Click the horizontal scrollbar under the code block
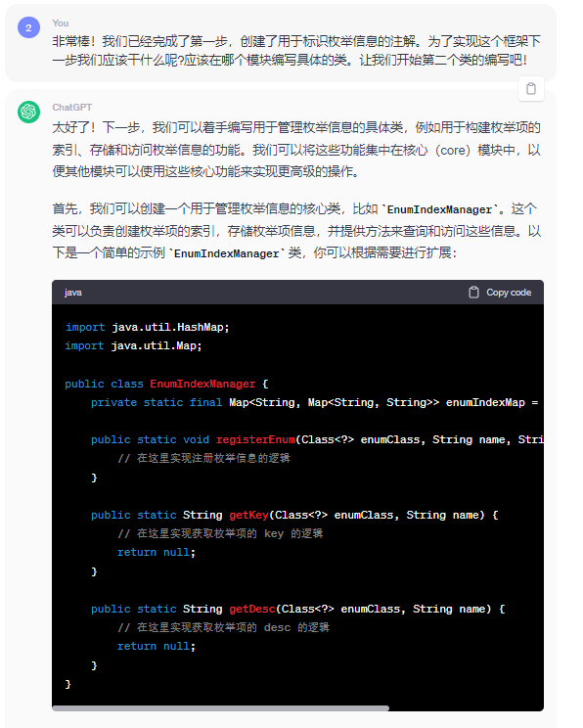Viewport: 583px width, 728px height. [220, 708]
